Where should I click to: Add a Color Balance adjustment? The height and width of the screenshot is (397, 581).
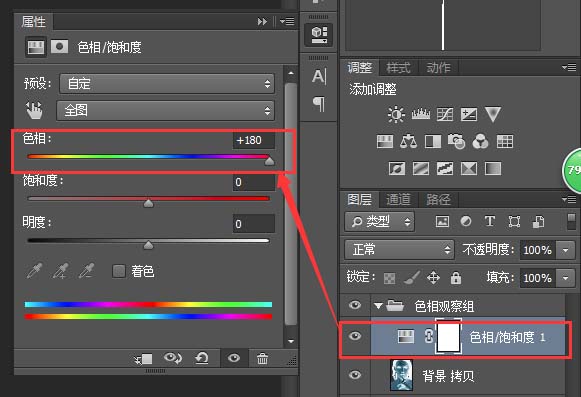pos(408,141)
